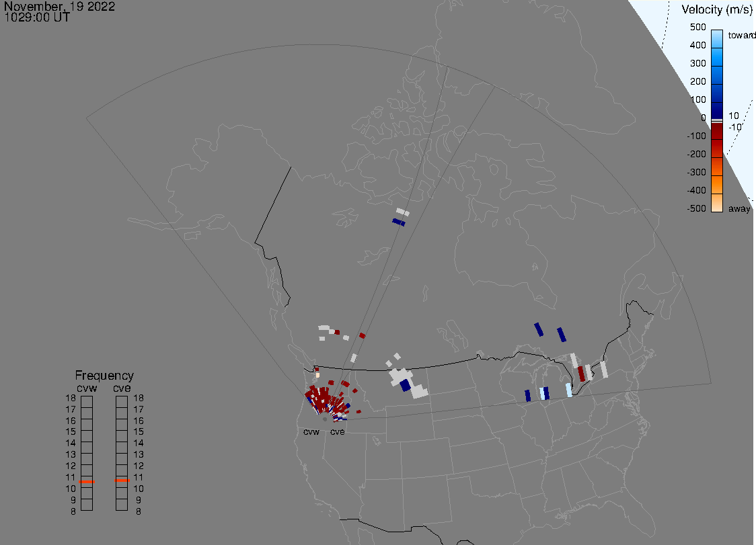Click the '14' label right of cve bar

pyautogui.click(x=139, y=444)
